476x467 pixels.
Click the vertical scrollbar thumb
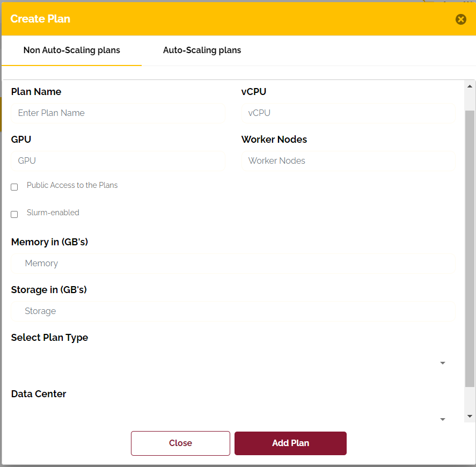470,247
